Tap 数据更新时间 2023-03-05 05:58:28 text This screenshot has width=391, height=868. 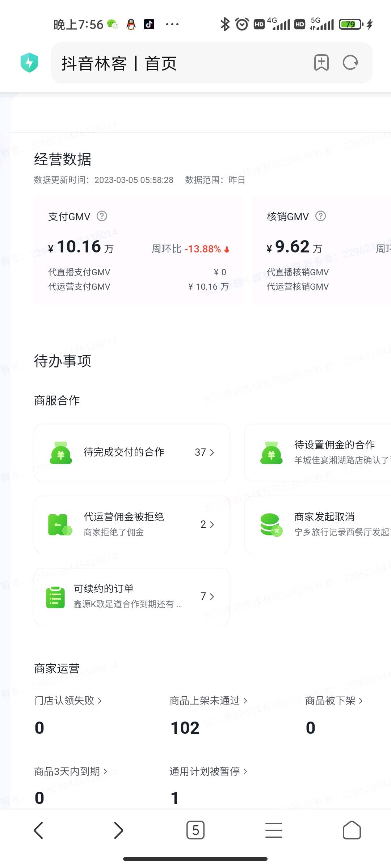[104, 180]
